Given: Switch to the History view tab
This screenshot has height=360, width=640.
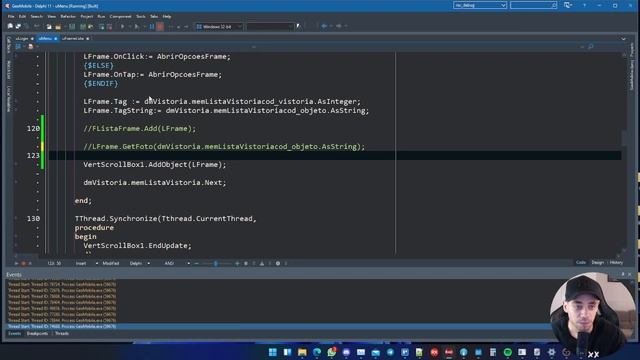Looking at the screenshot, I should (616, 262).
